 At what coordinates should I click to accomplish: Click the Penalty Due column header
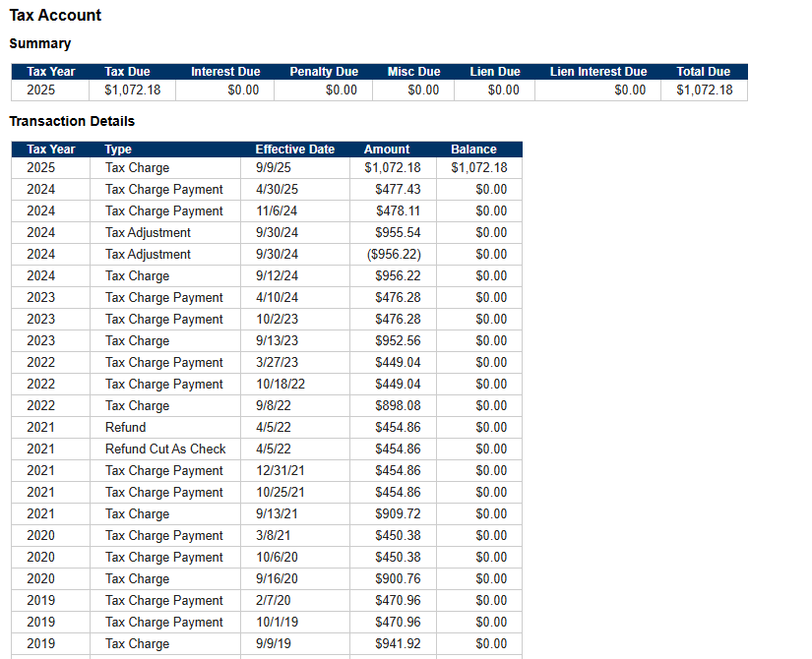pos(324,72)
